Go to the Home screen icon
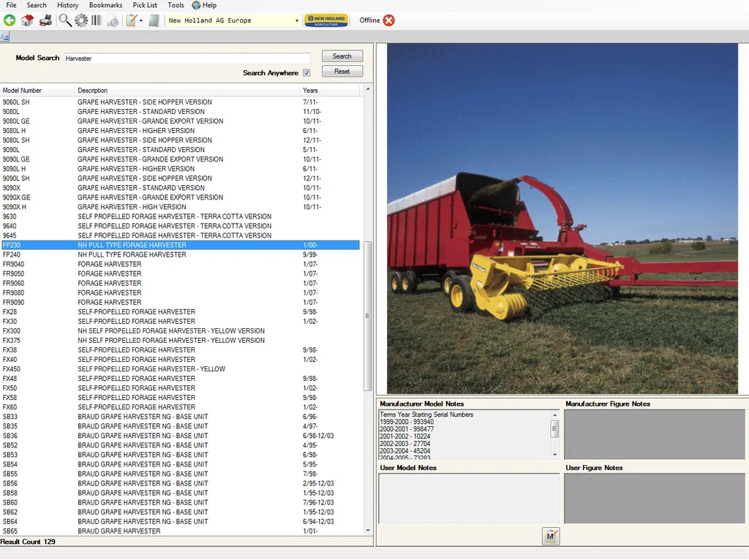Image resolution: width=749 pixels, height=560 pixels. (28, 20)
